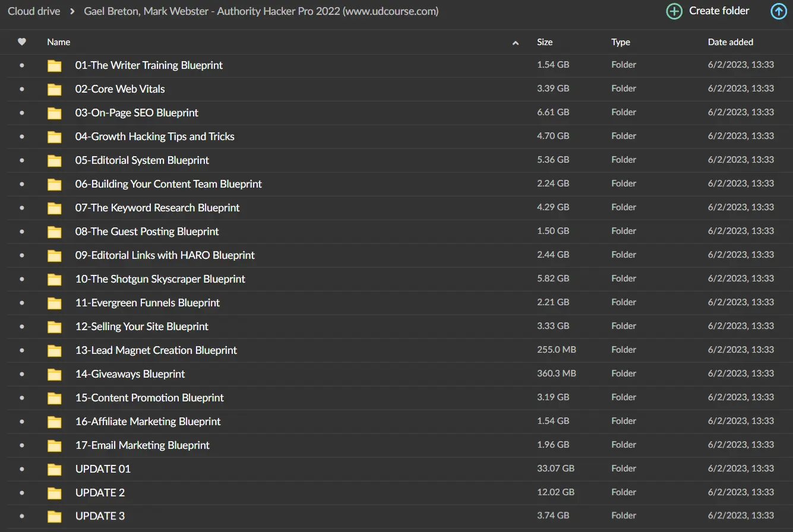
Task: Click the upload arrow icon at top right
Action: click(778, 11)
